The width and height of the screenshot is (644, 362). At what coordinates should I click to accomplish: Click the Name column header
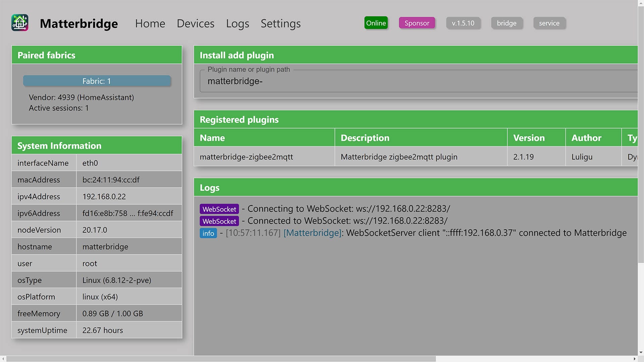(212, 138)
